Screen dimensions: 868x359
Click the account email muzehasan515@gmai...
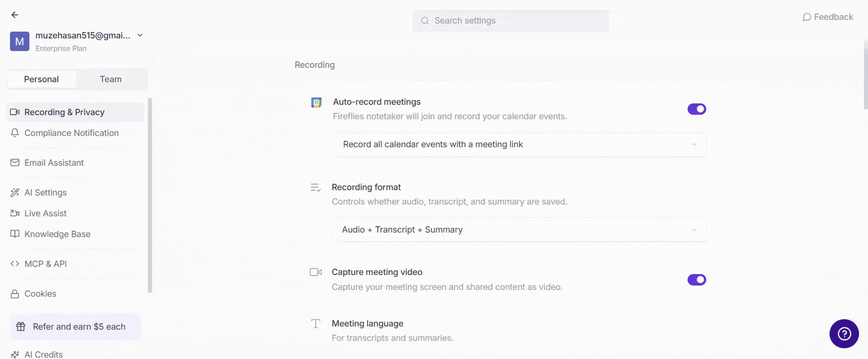[83, 35]
